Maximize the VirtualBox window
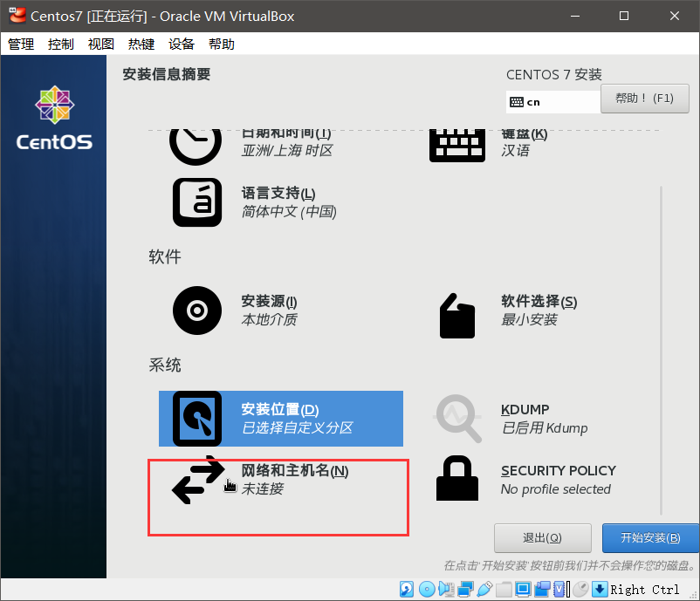Viewport: 700px width, 601px height. [624, 16]
